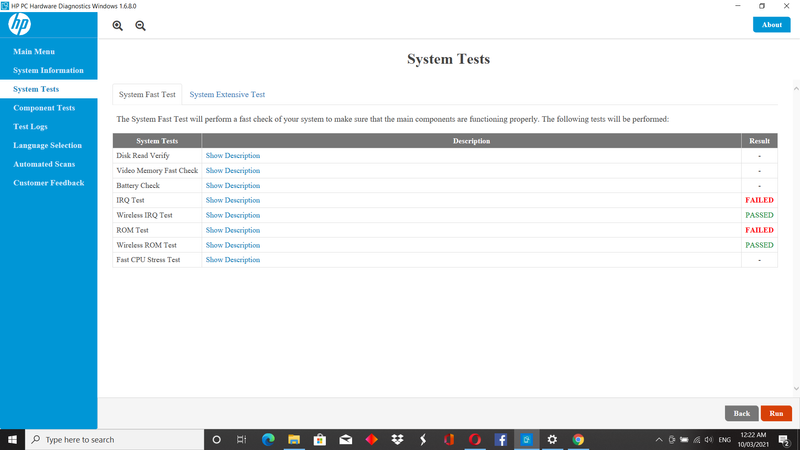Show description for Disk Read Verify
This screenshot has height=450, width=800.
coord(233,156)
